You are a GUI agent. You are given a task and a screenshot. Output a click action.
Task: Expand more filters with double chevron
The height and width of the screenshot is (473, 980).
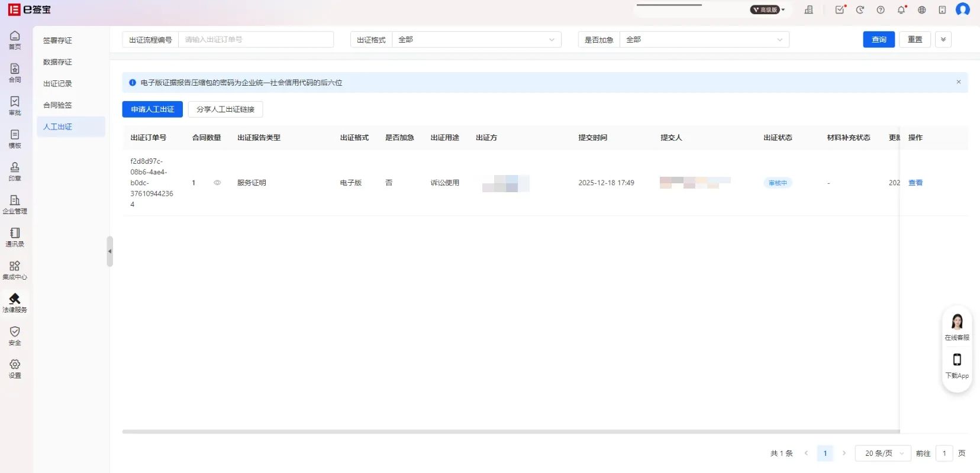[x=943, y=40]
